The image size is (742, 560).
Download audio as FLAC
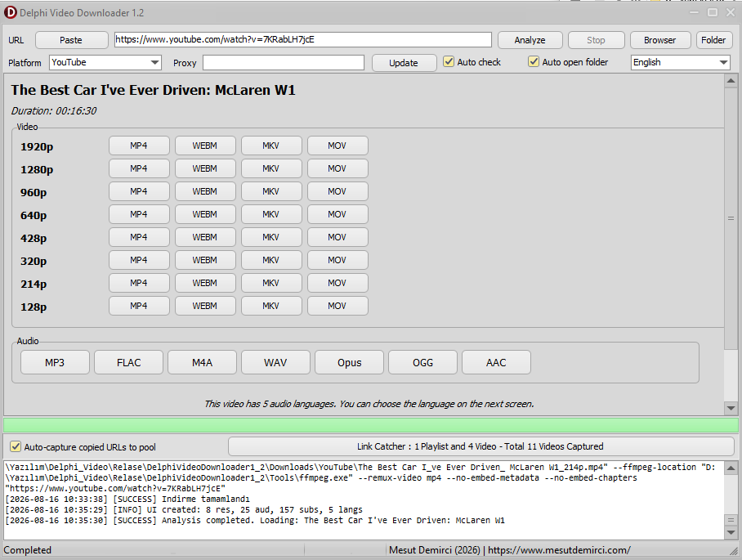(129, 363)
